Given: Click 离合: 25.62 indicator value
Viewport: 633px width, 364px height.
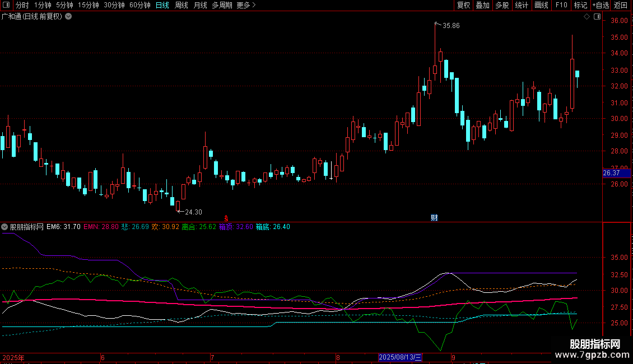Looking at the screenshot, I should 199,227.
